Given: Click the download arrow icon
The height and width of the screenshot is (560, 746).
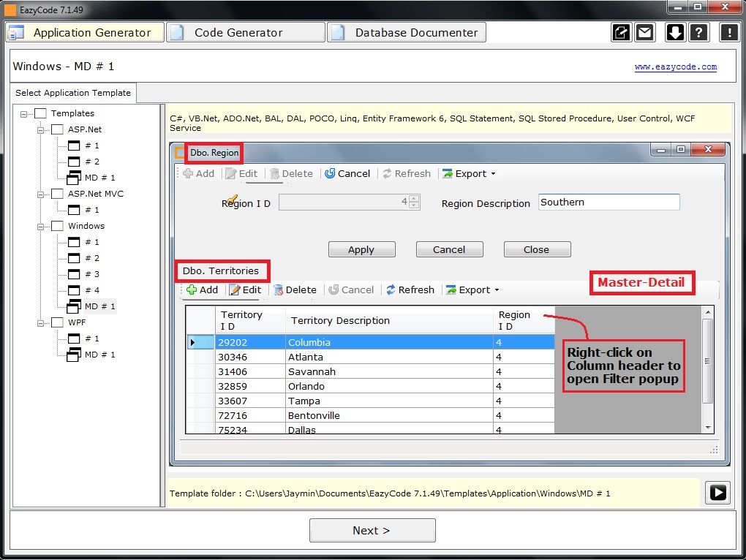Looking at the screenshot, I should click(x=675, y=32).
